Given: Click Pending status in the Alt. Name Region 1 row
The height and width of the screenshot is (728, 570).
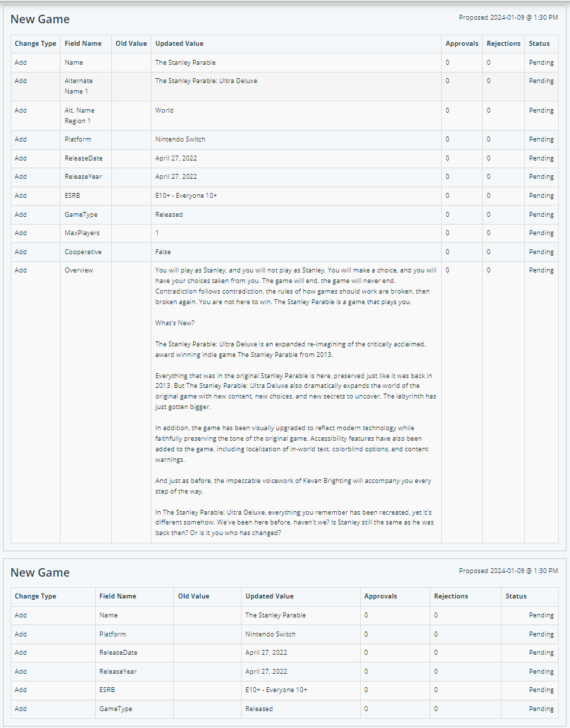Looking at the screenshot, I should [x=541, y=111].
